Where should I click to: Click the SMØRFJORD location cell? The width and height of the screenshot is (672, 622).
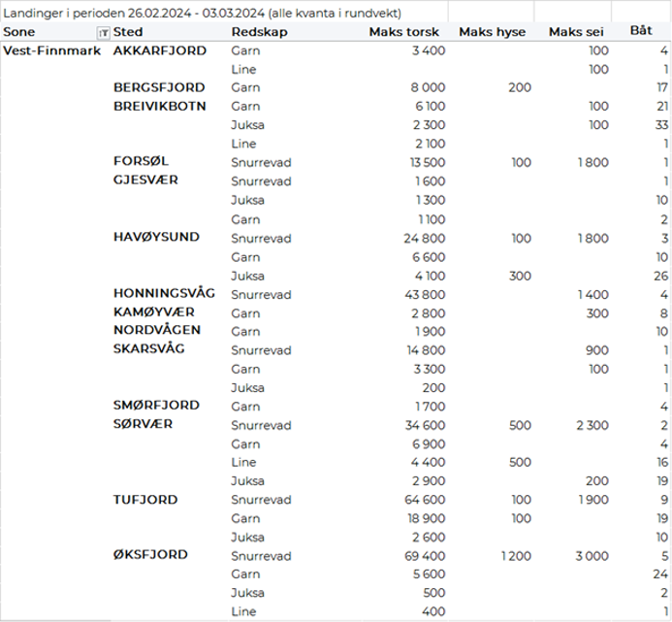point(156,406)
